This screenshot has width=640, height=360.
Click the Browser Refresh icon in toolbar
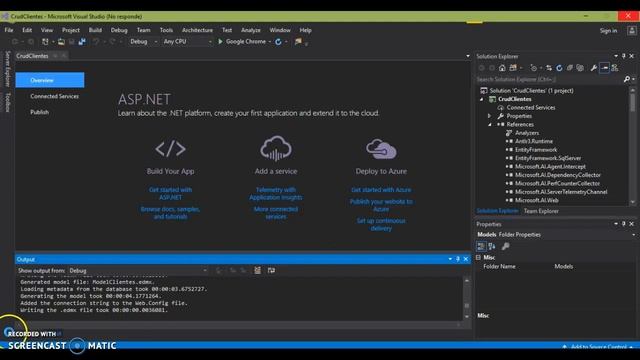278,42
